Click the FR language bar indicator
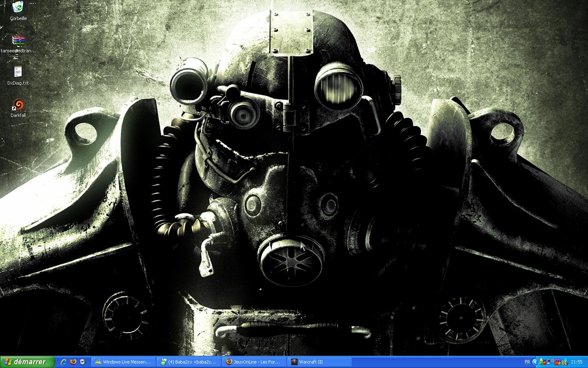The width and height of the screenshot is (588, 368). [x=527, y=362]
